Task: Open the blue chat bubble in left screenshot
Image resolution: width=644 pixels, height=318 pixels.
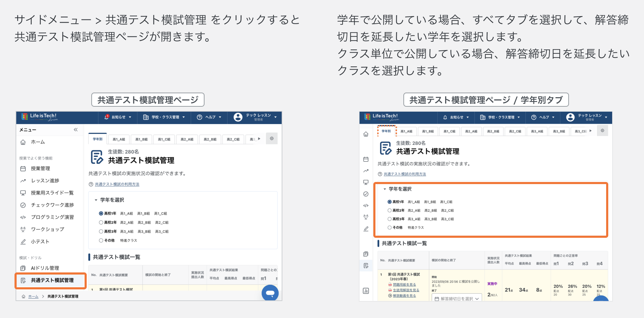Action: point(270,293)
